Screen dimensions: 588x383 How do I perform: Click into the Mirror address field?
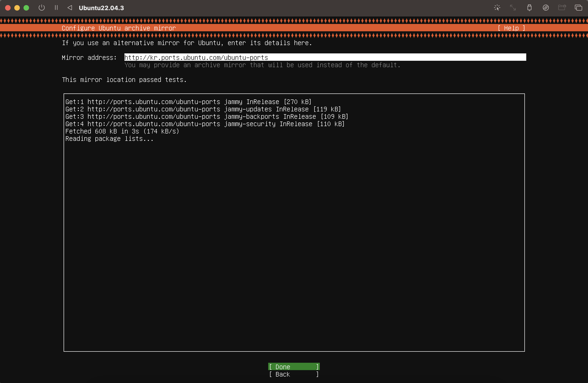point(325,57)
